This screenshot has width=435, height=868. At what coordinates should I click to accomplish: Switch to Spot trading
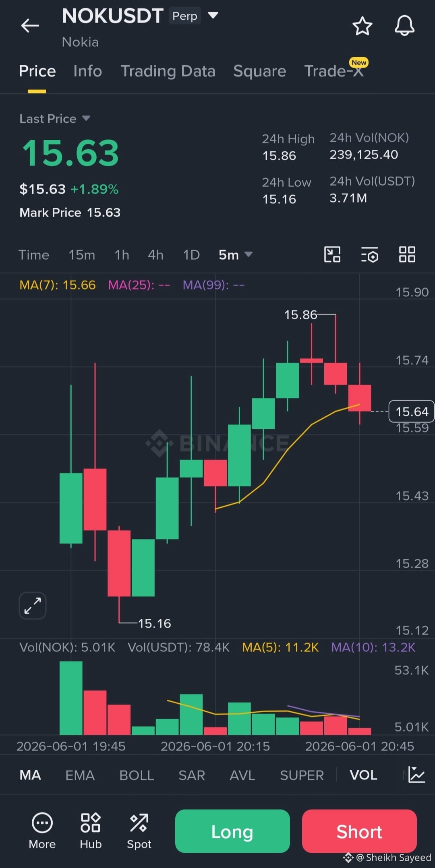(x=139, y=831)
